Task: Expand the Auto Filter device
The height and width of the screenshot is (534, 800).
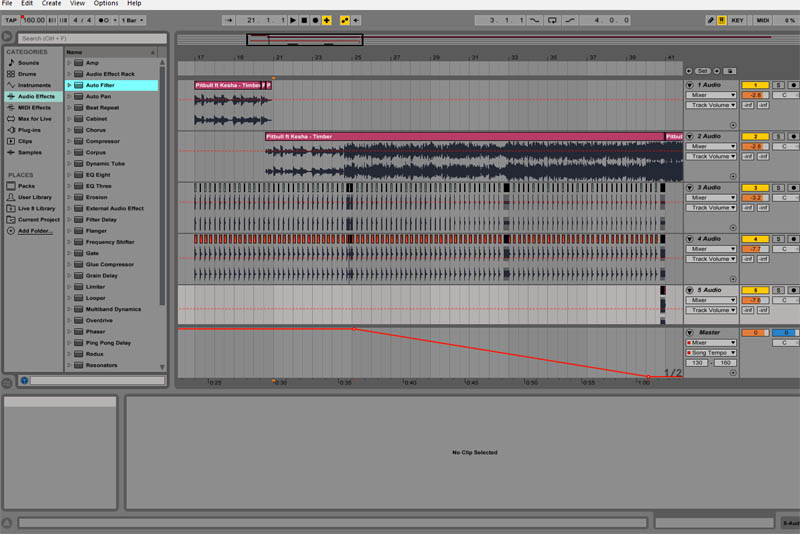Action: click(x=69, y=85)
